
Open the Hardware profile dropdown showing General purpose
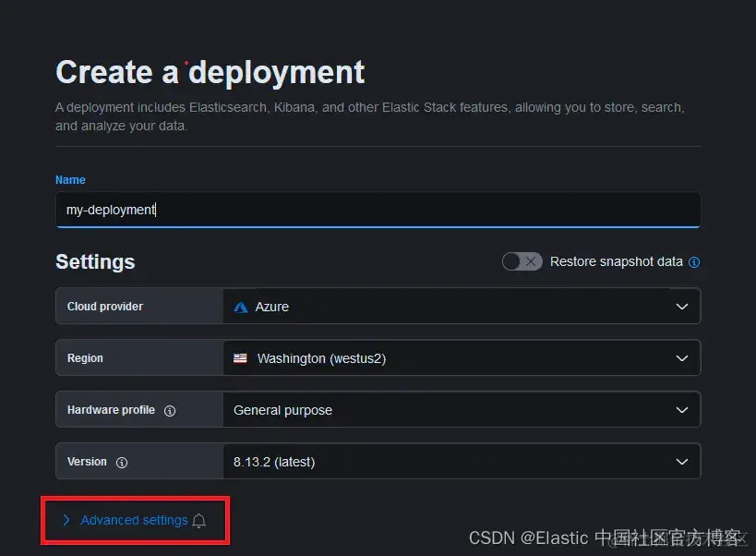pyautogui.click(x=462, y=409)
